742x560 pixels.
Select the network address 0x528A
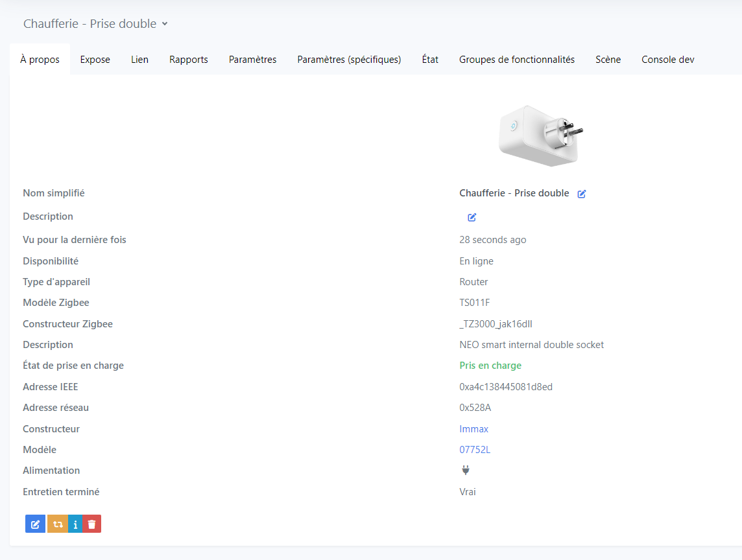475,408
